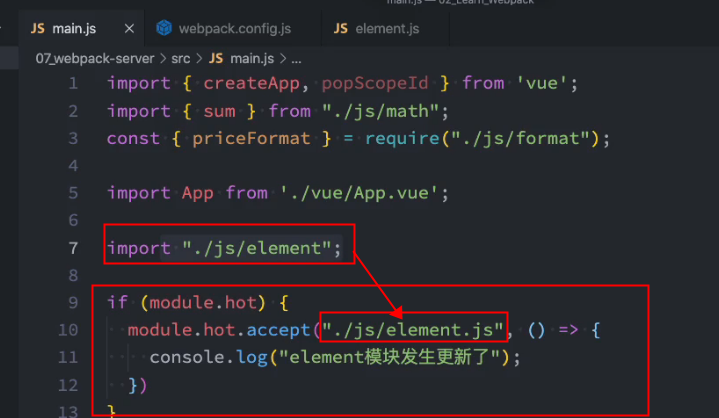Click the breadcrumb ellipsis symbol
719x418 pixels.
pos(296,59)
